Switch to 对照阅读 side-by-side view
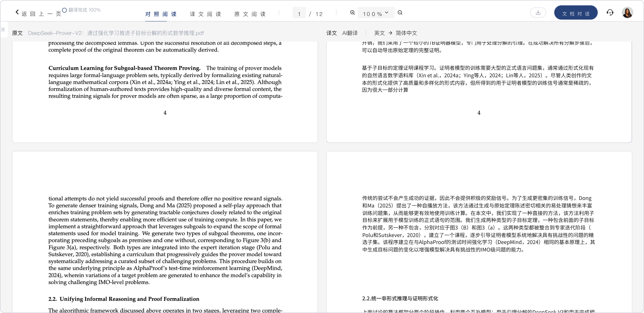The height and width of the screenshot is (313, 644). coord(161,14)
